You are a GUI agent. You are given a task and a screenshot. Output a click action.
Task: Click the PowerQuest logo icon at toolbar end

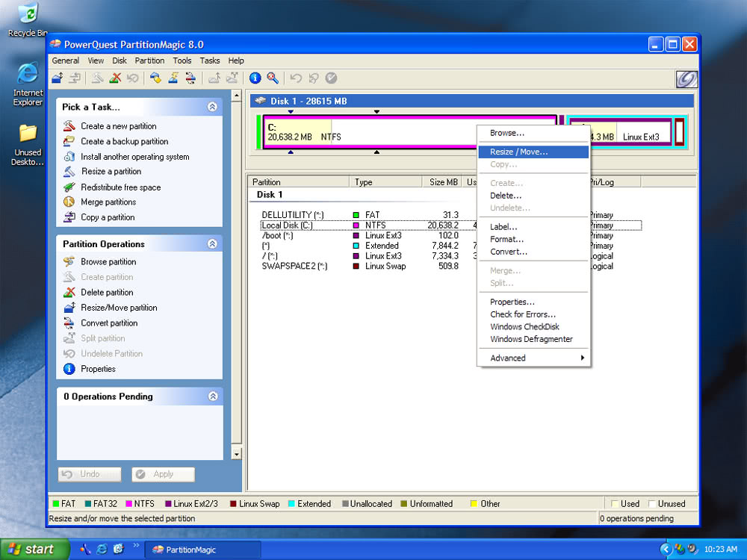[x=686, y=79]
